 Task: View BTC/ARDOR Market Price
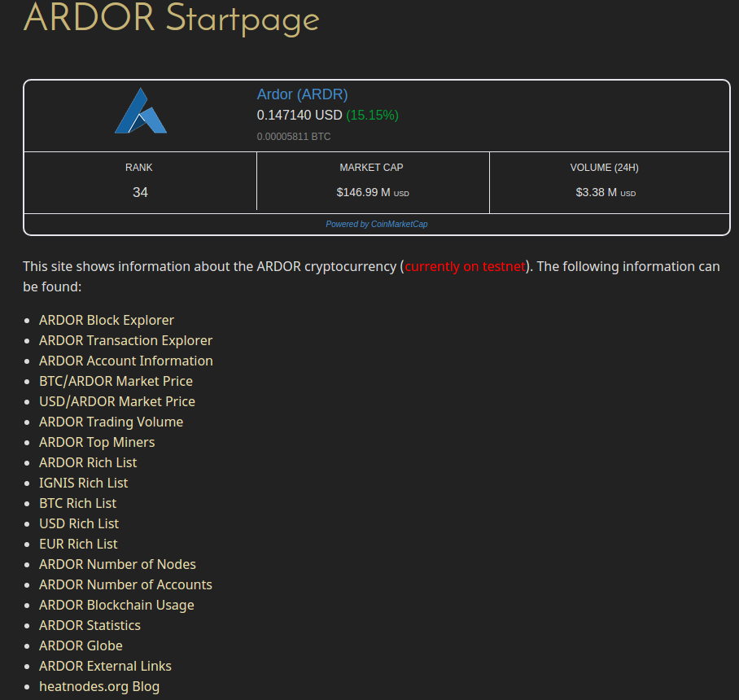coord(116,381)
